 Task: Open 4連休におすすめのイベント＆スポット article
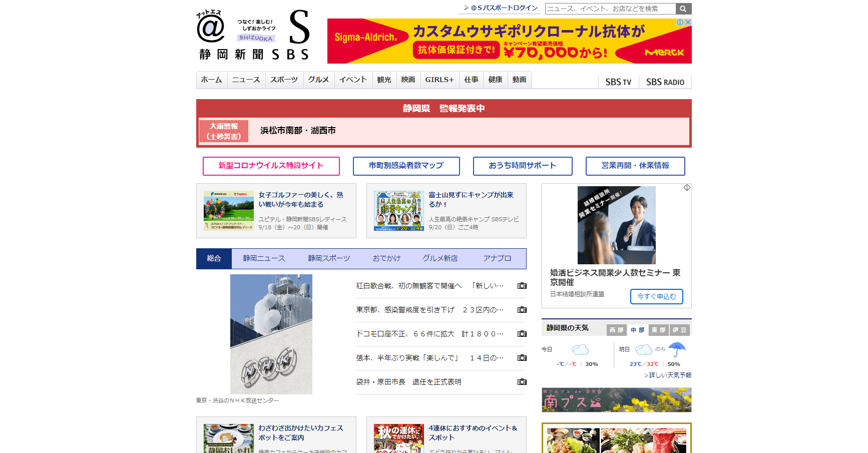[473, 433]
